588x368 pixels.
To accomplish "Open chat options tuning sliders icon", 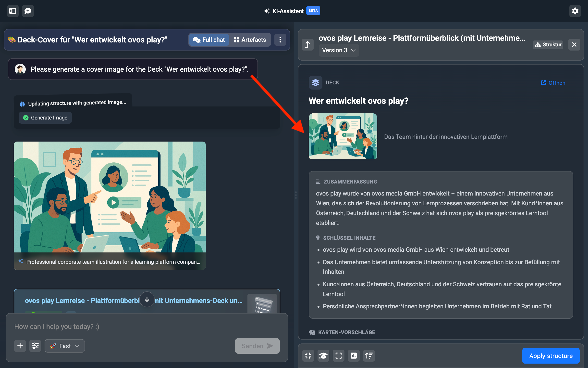I will coord(35,346).
